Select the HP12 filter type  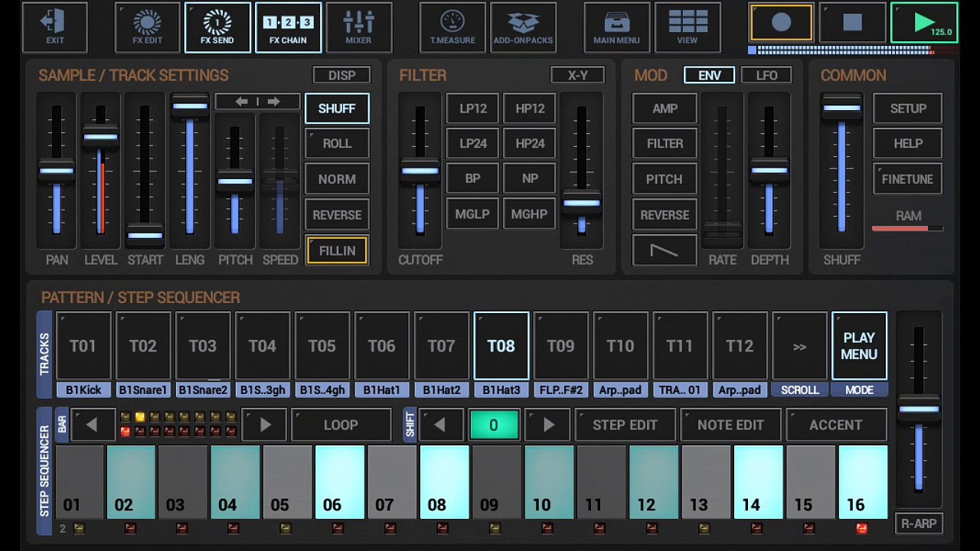(530, 109)
